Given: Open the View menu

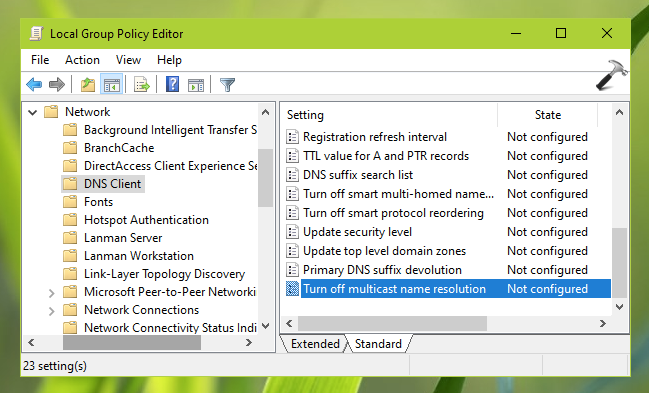Looking at the screenshot, I should click(128, 60).
